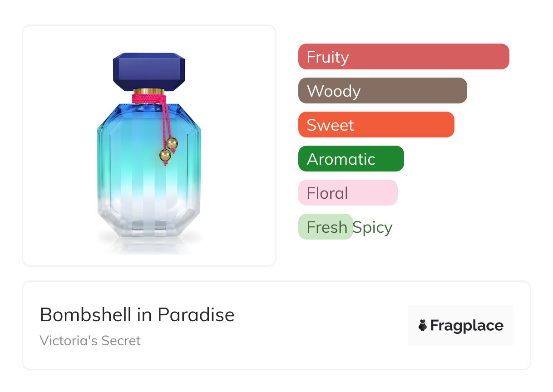
Task: Click the word Spicy beside the bar
Action: 373,227
